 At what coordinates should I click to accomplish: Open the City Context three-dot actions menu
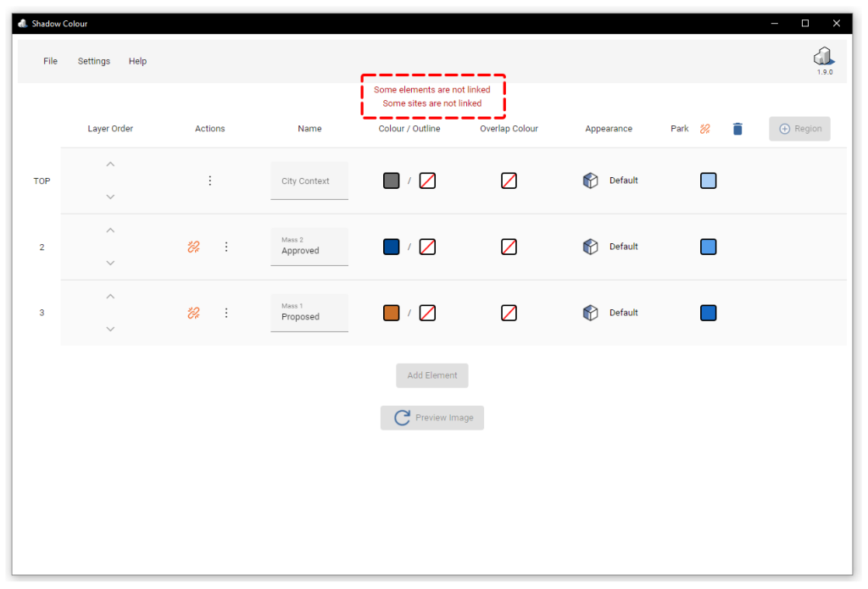(x=209, y=181)
